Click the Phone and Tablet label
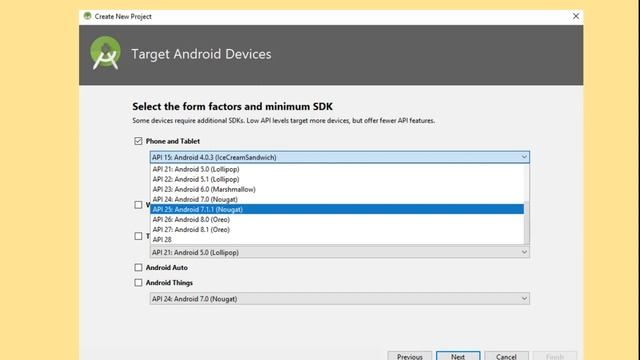640x360 pixels. 173,141
